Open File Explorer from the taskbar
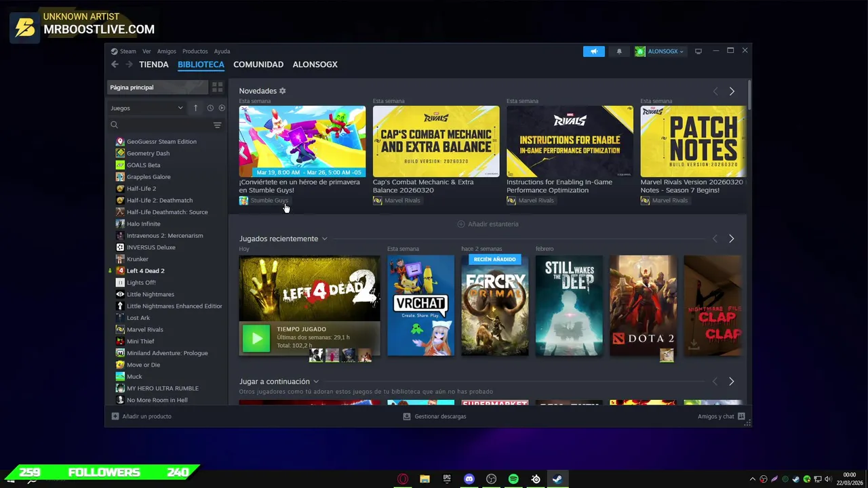This screenshot has width=868, height=488. click(425, 479)
